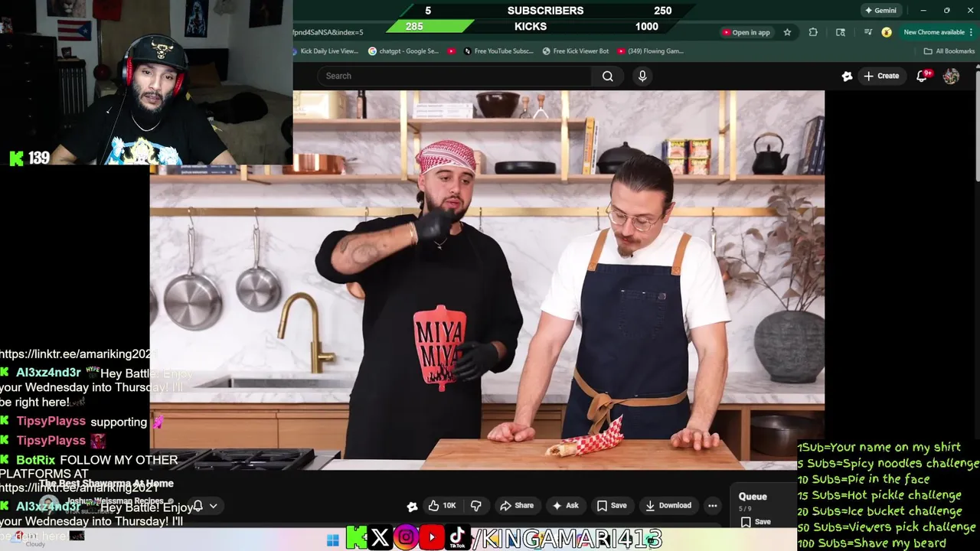
Task: Click BotRix username in chat
Action: pyautogui.click(x=36, y=460)
